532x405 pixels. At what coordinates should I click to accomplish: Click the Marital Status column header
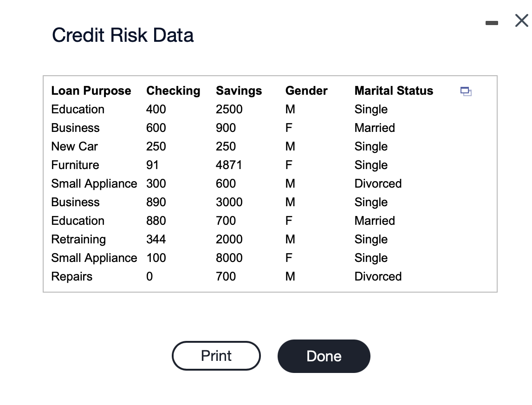(394, 91)
